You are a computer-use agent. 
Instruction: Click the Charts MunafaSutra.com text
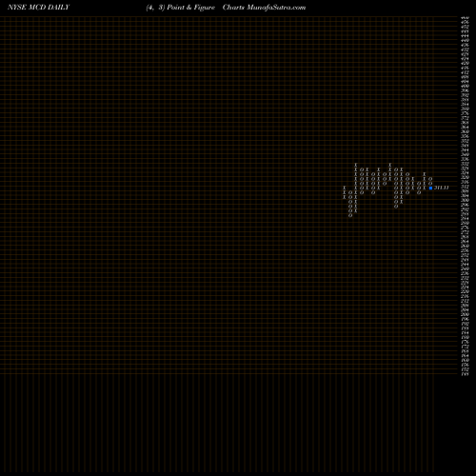pyautogui.click(x=264, y=8)
